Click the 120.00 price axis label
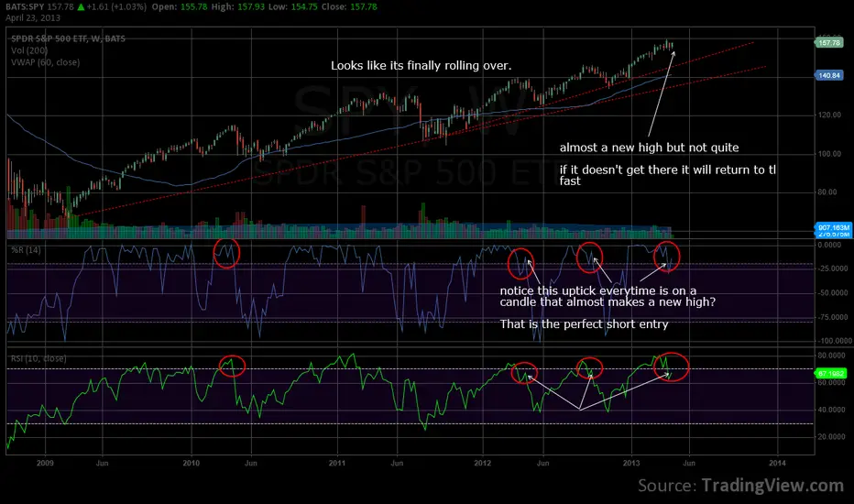 [828, 115]
